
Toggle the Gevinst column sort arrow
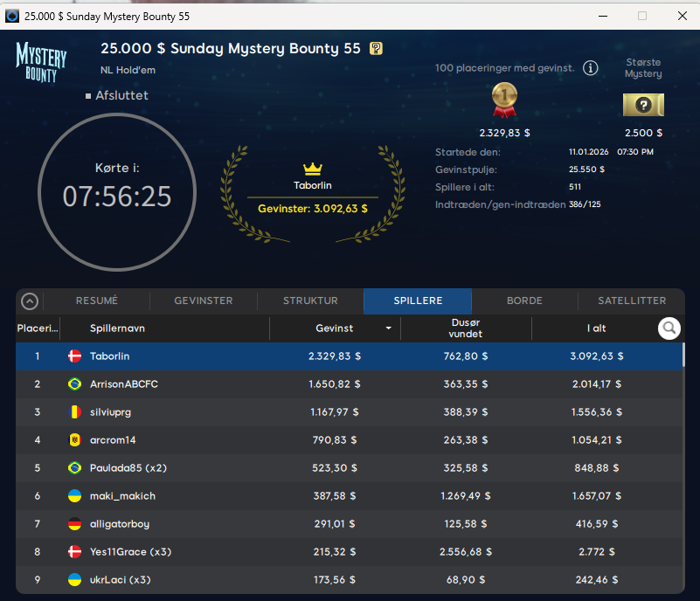[388, 328]
